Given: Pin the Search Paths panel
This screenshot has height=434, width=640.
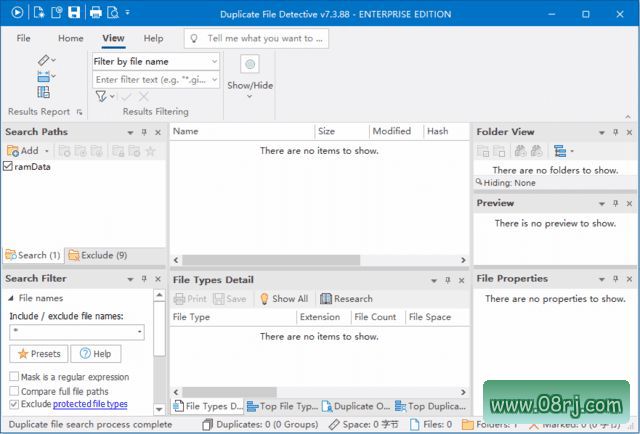Looking at the screenshot, I should [144, 132].
